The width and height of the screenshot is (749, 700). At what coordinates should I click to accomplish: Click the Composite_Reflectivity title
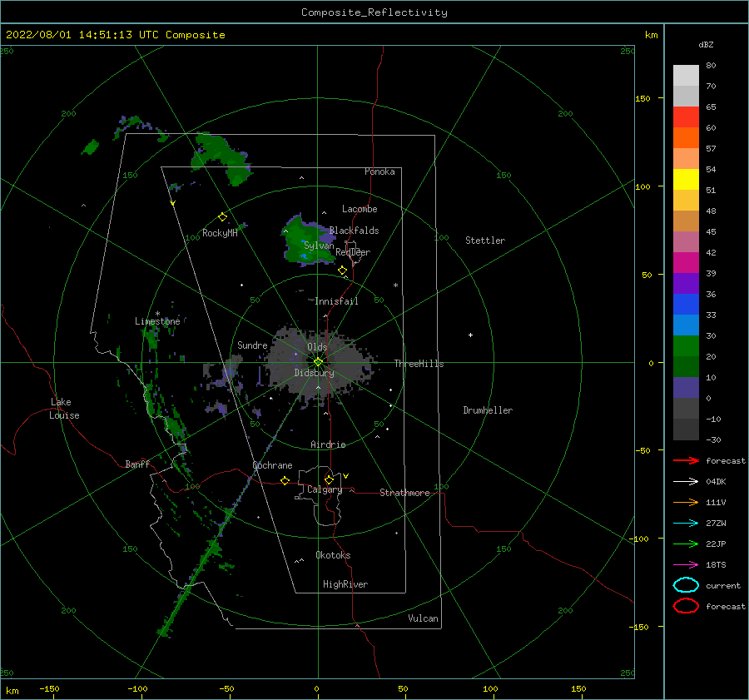[374, 12]
